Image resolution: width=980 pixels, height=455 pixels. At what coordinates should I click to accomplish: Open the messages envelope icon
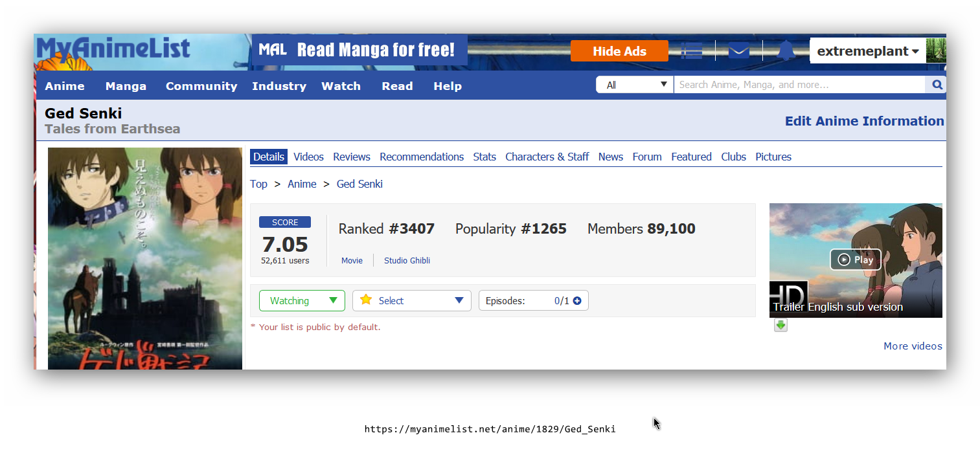pyautogui.click(x=739, y=50)
